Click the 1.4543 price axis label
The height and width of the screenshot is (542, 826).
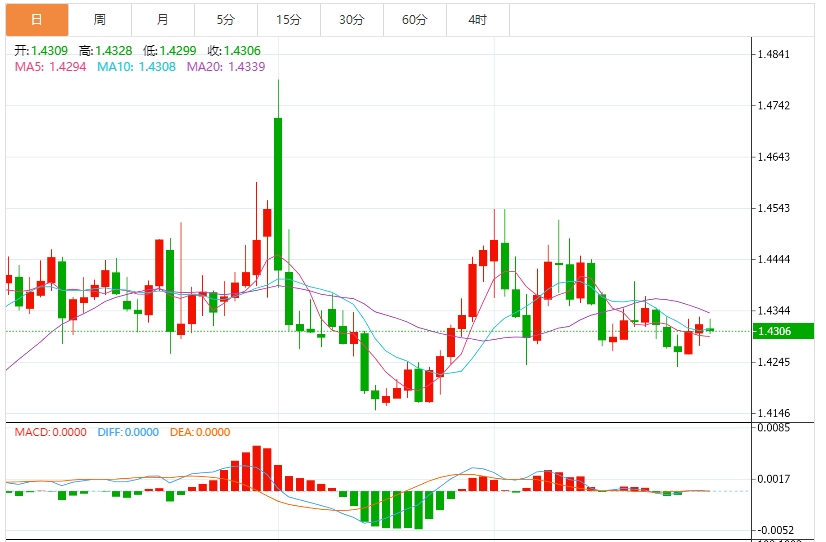point(773,208)
